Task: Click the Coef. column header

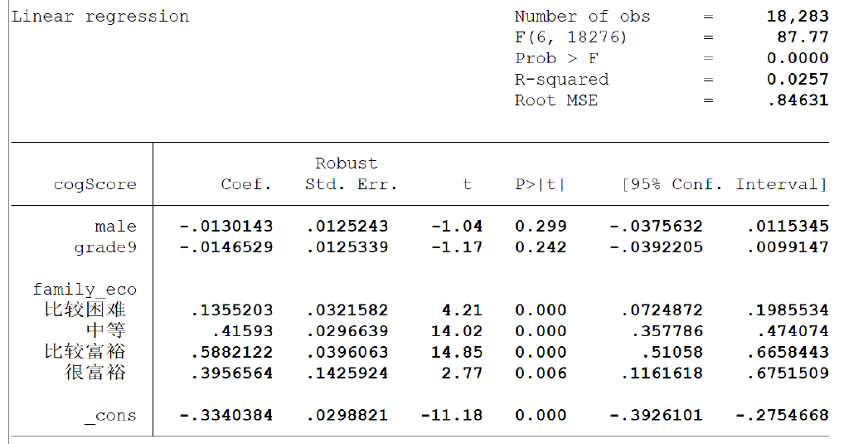Action: pos(246,185)
